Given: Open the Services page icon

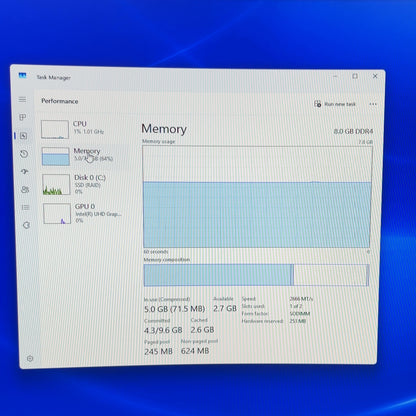Looking at the screenshot, I should [26, 225].
